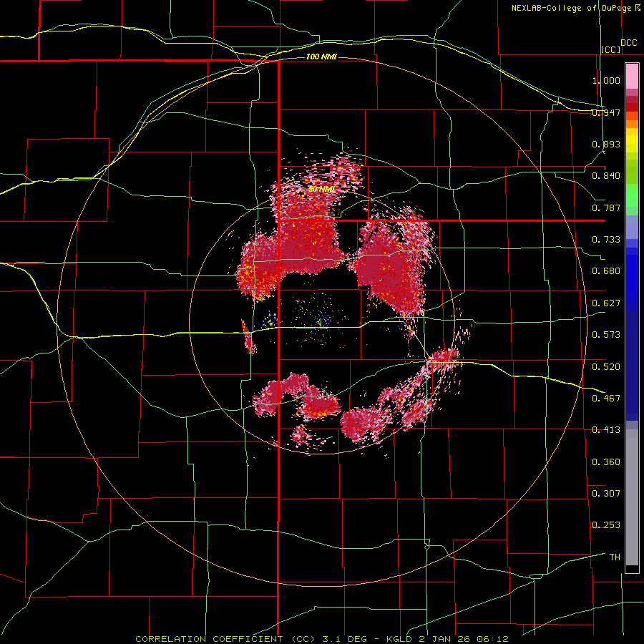The width and height of the screenshot is (644, 644).
Task: Click the [CC] label above the color scale
Action: 611,49
